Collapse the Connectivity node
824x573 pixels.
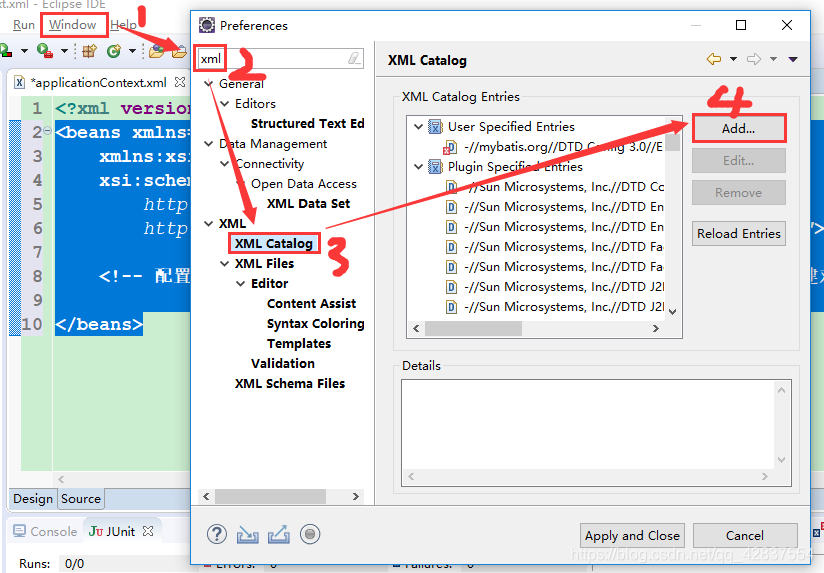[x=224, y=163]
